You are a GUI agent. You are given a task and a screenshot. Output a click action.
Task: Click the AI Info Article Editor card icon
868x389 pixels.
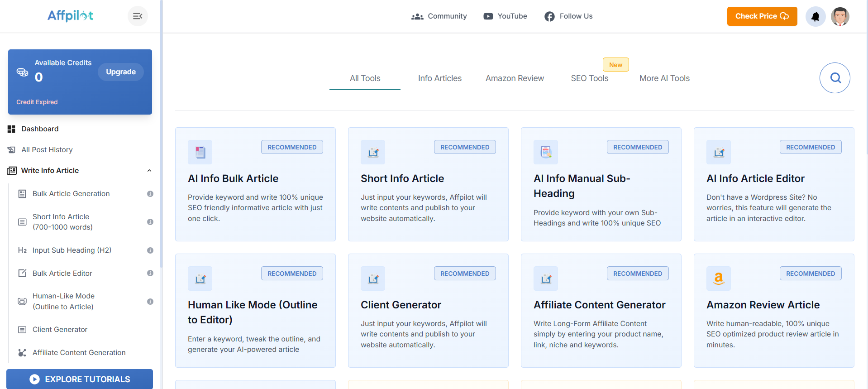719,152
